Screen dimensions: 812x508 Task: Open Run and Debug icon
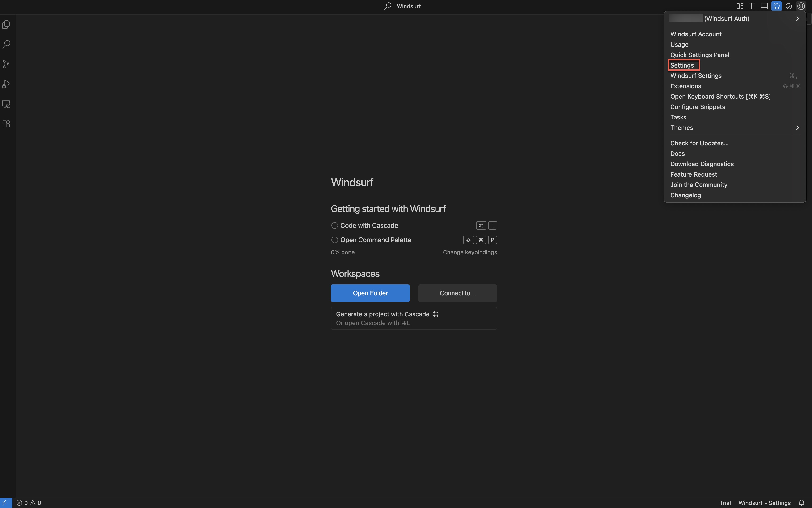click(x=6, y=84)
